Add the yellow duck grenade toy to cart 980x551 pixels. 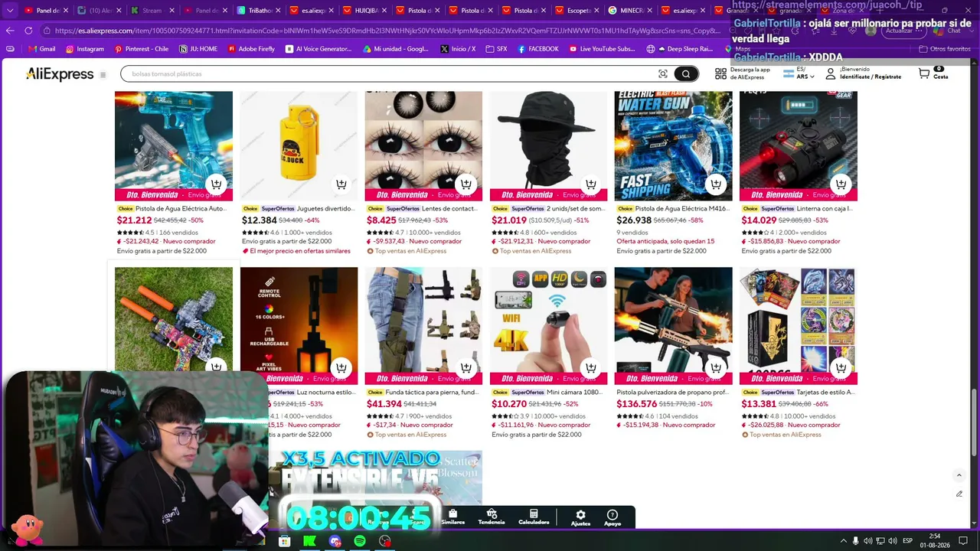click(x=341, y=184)
